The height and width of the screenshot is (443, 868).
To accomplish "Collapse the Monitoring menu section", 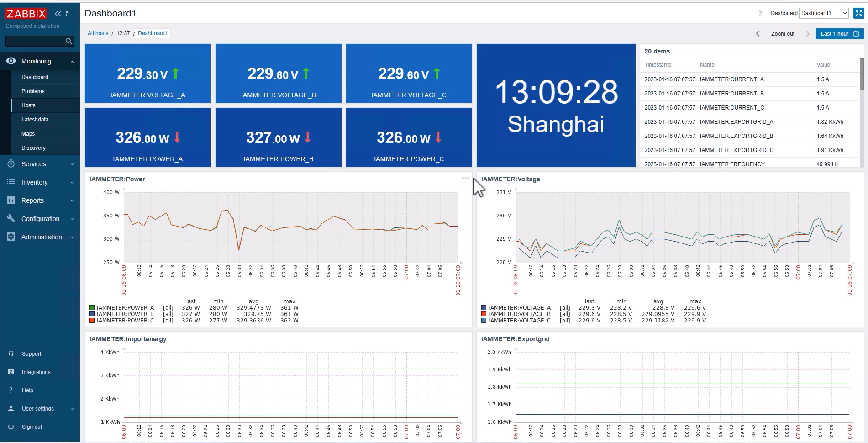I will click(40, 61).
